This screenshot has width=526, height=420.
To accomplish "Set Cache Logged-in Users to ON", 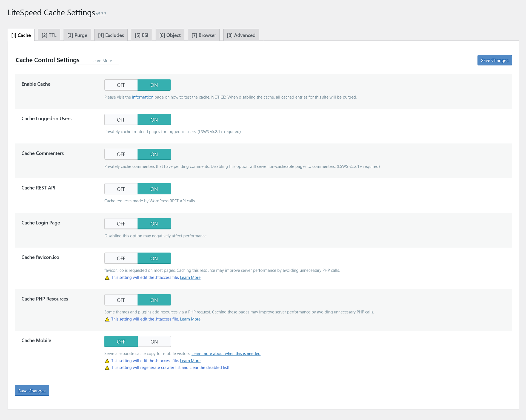I will [154, 120].
